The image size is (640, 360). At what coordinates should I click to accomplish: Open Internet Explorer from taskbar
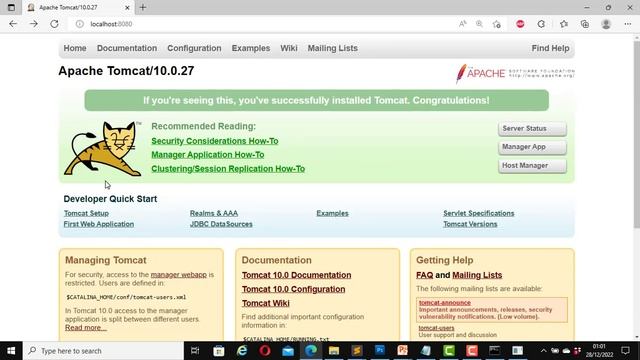pos(242,351)
